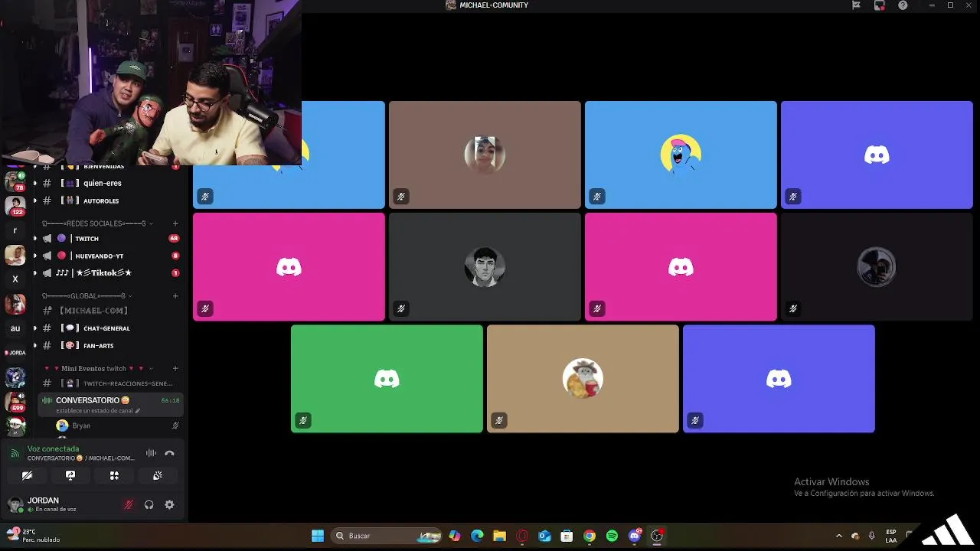Unmute your microphone in user panel
980x551 pixels.
point(129,505)
